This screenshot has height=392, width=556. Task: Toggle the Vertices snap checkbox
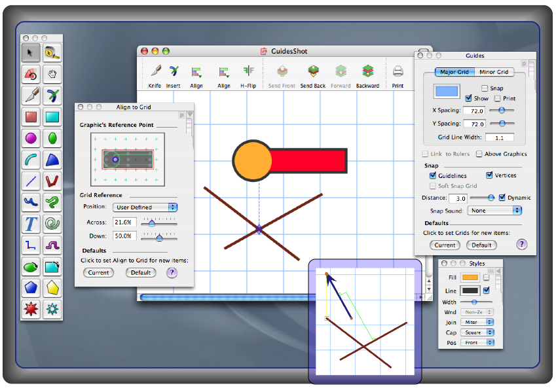click(x=489, y=175)
